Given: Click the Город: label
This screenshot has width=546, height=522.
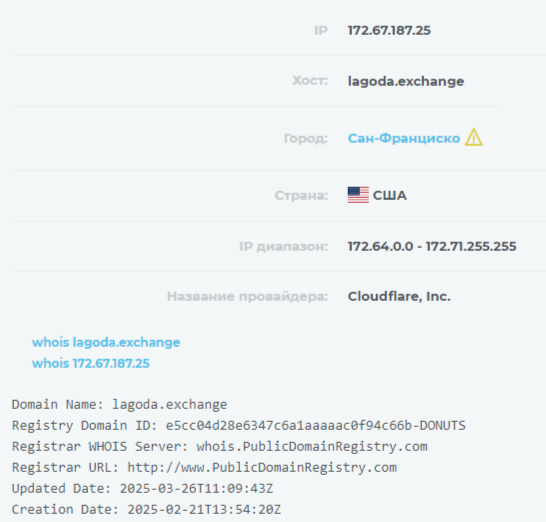Looking at the screenshot, I should (x=306, y=139).
